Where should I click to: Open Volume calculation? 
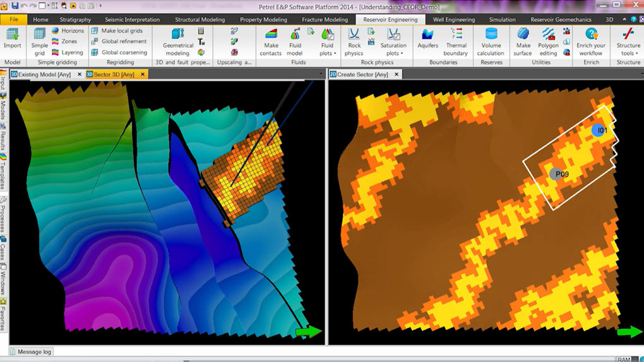(491, 42)
